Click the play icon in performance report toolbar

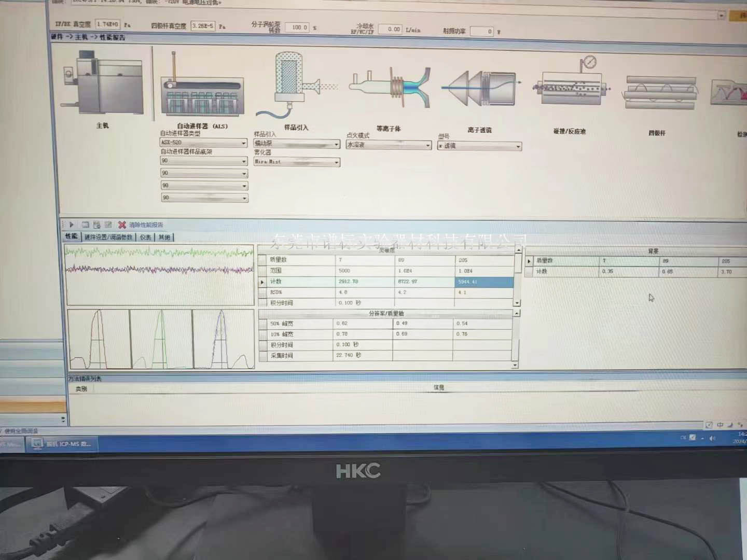coord(72,225)
